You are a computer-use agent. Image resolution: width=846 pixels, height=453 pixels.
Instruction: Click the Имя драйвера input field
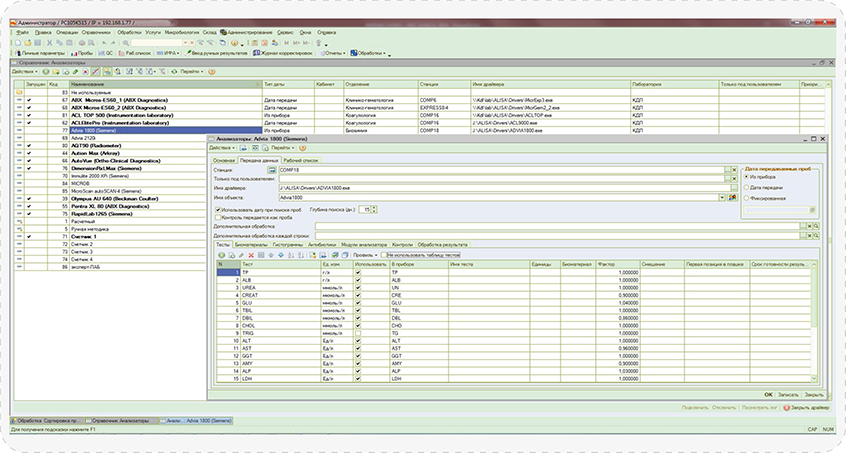pos(504,188)
